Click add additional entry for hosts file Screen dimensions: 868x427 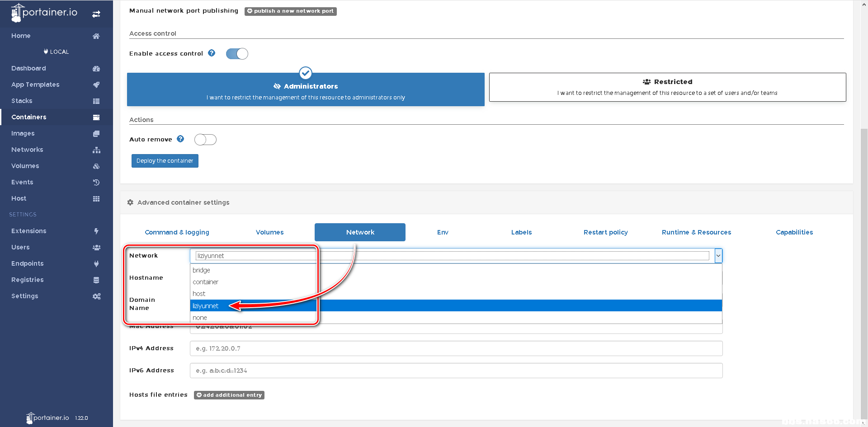pyautogui.click(x=229, y=395)
